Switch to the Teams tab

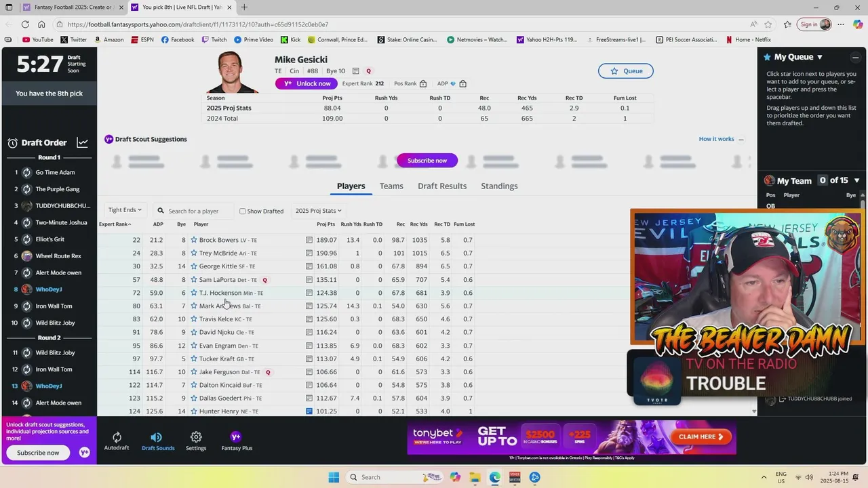point(391,186)
